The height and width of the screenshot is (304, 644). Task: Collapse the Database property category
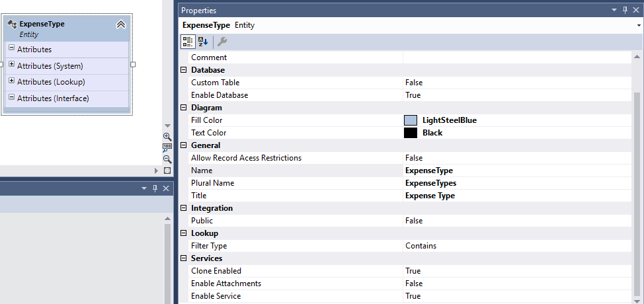[184, 70]
